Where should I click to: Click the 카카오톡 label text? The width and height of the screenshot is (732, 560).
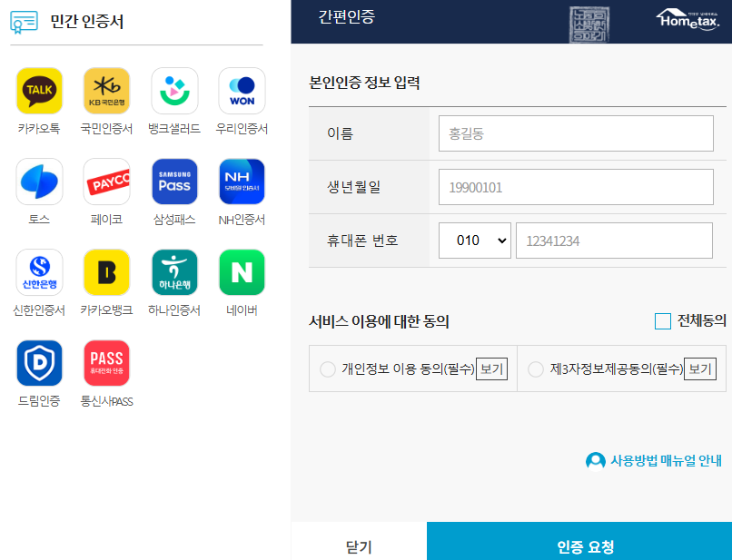click(39, 128)
